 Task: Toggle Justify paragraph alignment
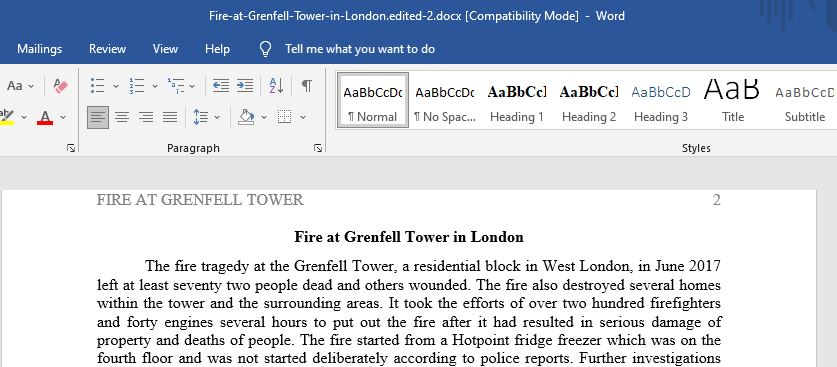coord(170,117)
